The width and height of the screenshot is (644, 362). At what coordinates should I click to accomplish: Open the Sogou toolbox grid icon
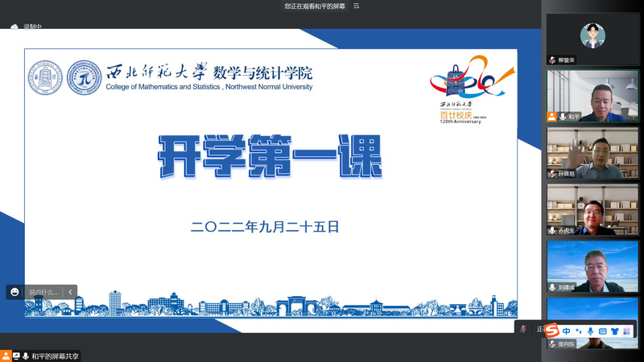(x=628, y=331)
